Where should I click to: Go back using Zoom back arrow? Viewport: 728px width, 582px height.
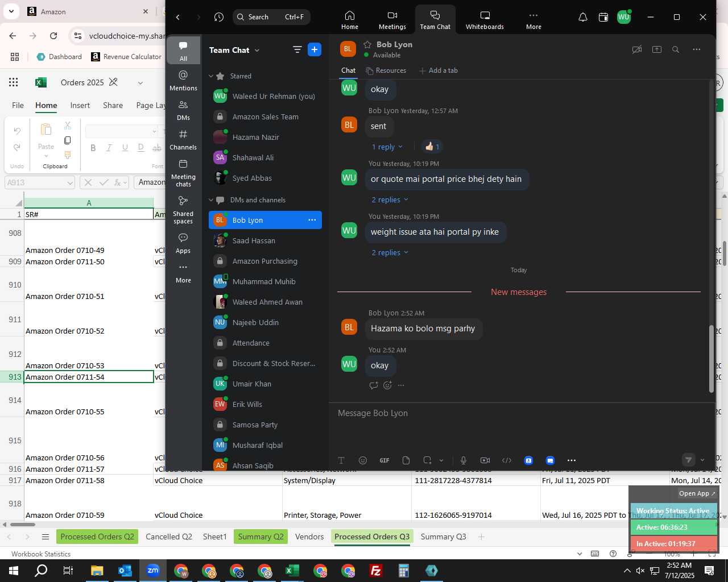pyautogui.click(x=177, y=17)
